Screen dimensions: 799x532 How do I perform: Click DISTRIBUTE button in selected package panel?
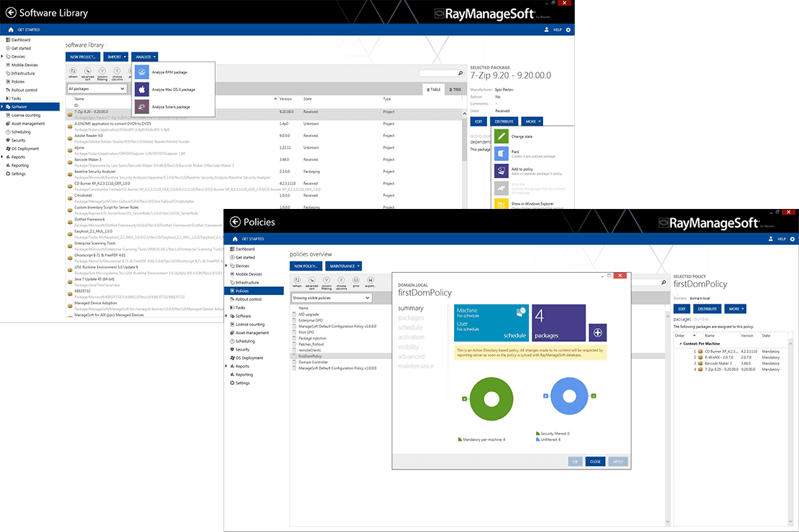point(504,121)
